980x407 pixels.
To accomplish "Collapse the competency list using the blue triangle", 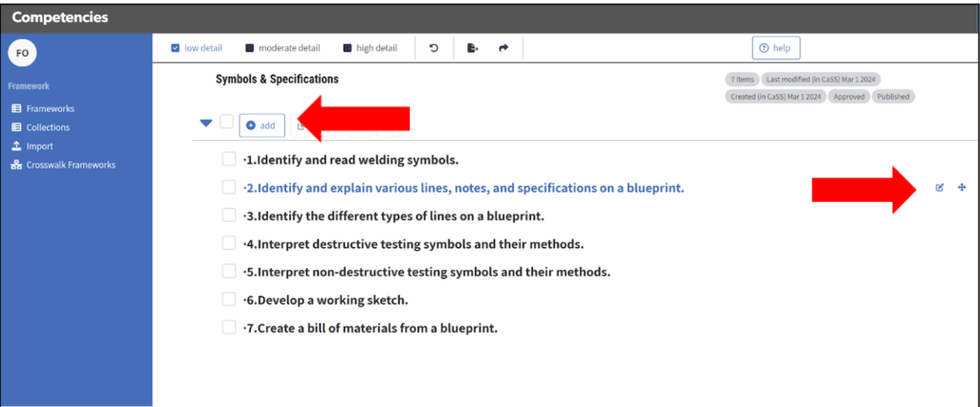I will (206, 123).
